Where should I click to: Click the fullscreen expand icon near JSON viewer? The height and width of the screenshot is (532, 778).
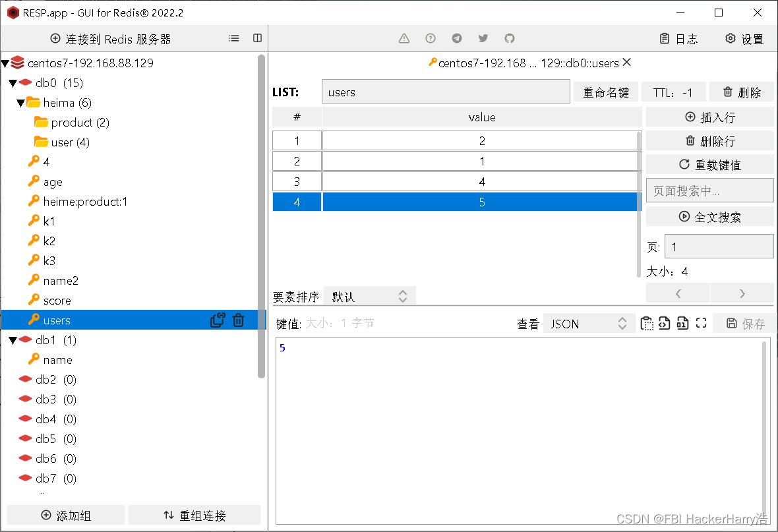point(700,323)
